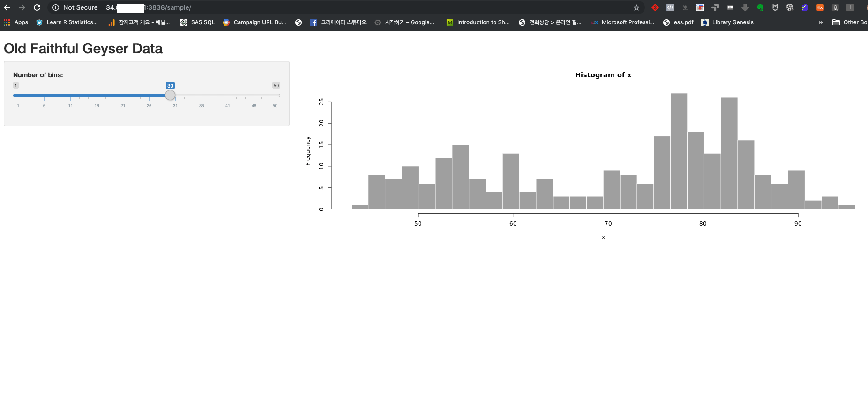Go forward in browser history
Image resolution: width=868 pixels, height=419 pixels.
[22, 7]
